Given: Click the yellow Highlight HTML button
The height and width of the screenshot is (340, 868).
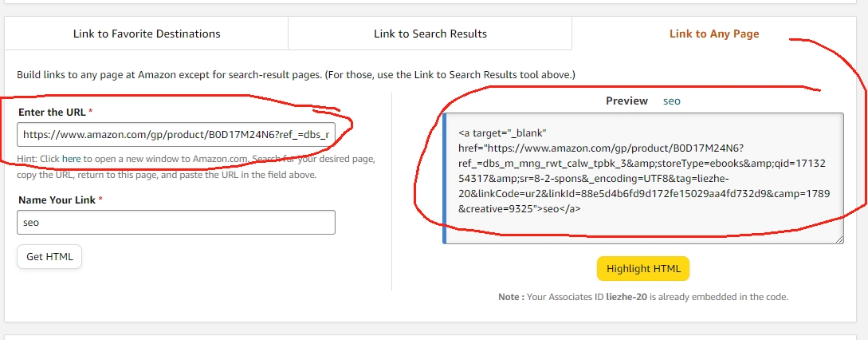Looking at the screenshot, I should click(643, 268).
